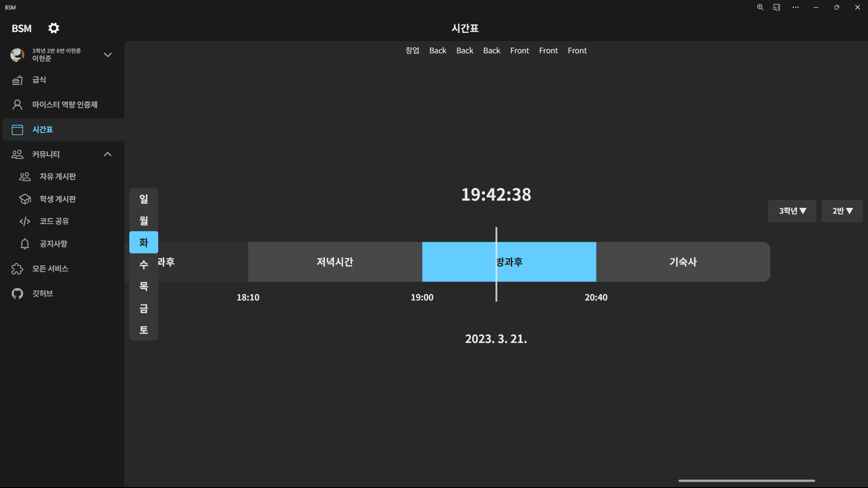Click the 저녁시간 timetable block
The height and width of the screenshot is (488, 868).
335,262
